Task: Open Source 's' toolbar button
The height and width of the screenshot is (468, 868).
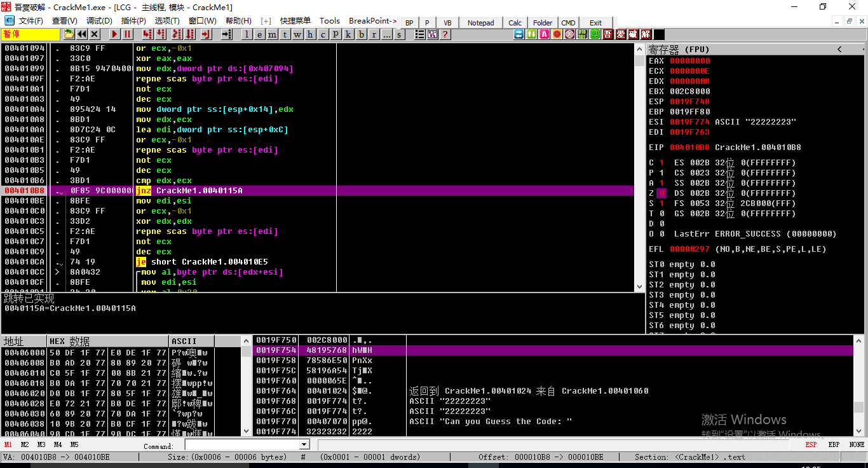Action: [x=399, y=34]
